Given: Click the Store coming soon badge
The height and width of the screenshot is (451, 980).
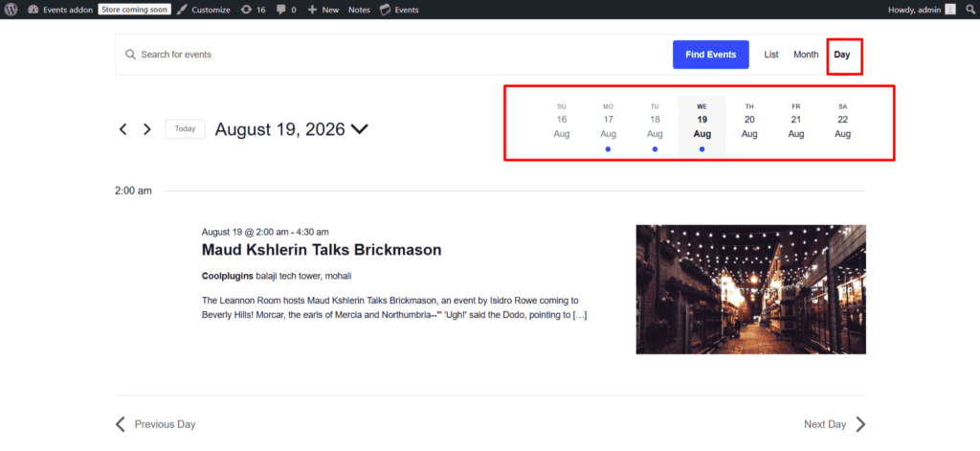Looking at the screenshot, I should coord(134,10).
